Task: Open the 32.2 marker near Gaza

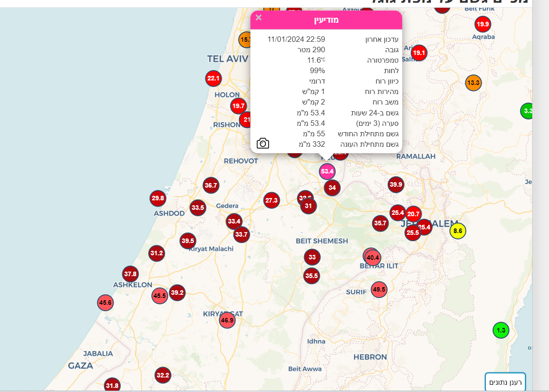Action: click(x=162, y=375)
